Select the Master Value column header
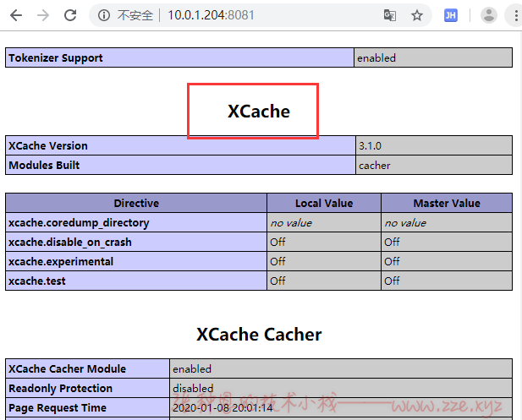The width and height of the screenshot is (522, 420). 447,203
